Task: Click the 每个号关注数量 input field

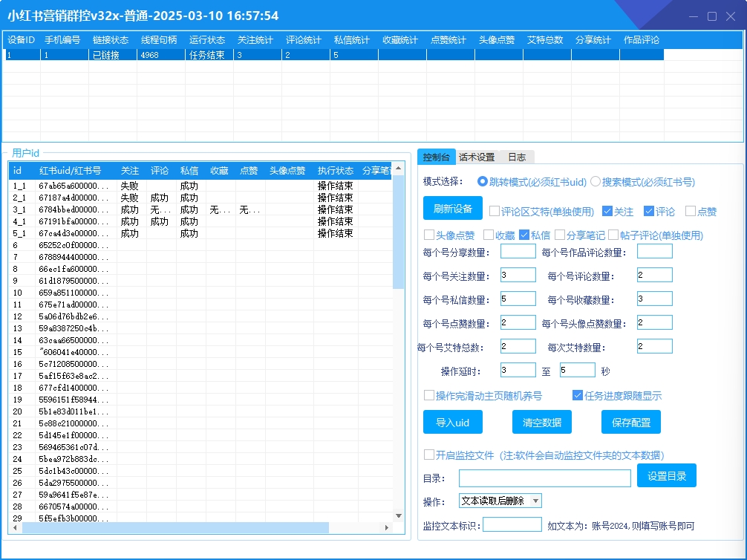Action: pos(518,275)
